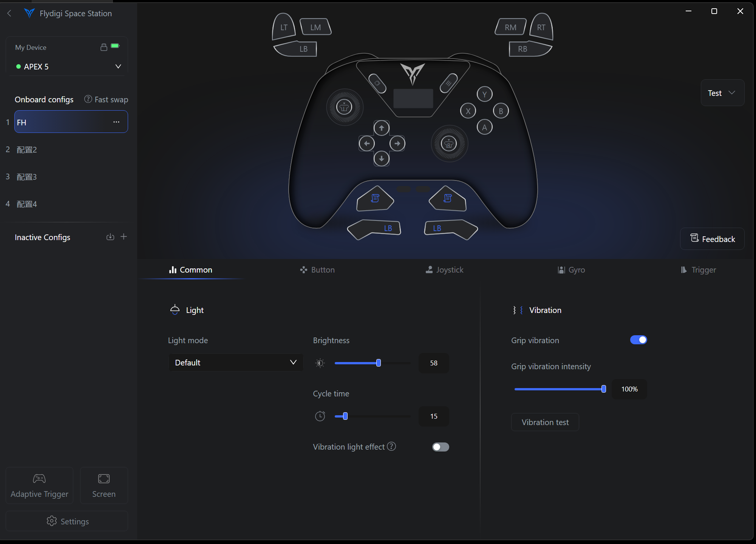This screenshot has width=756, height=544.
Task: Click the Fast swap help icon
Action: coord(88,99)
